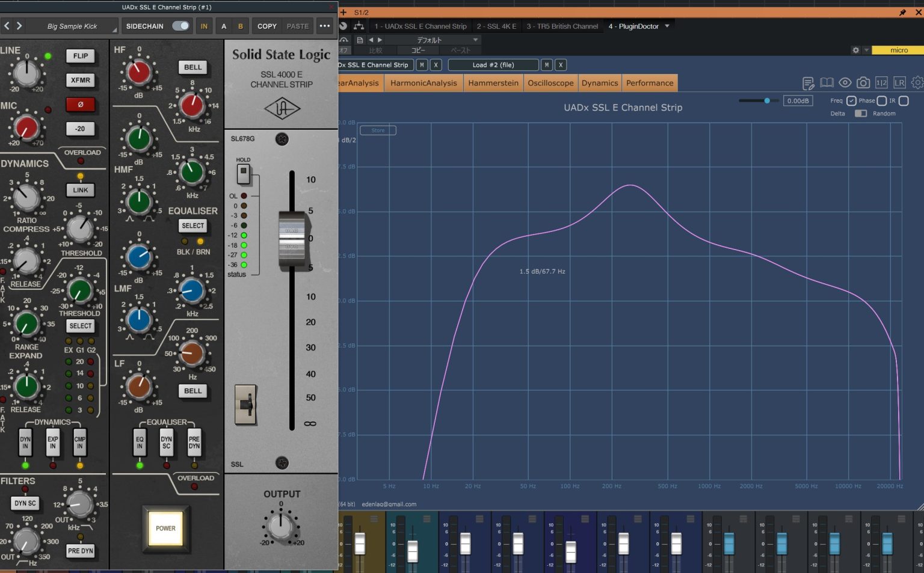
Task: Click the M next to Load #2 (file)
Action: click(x=546, y=65)
